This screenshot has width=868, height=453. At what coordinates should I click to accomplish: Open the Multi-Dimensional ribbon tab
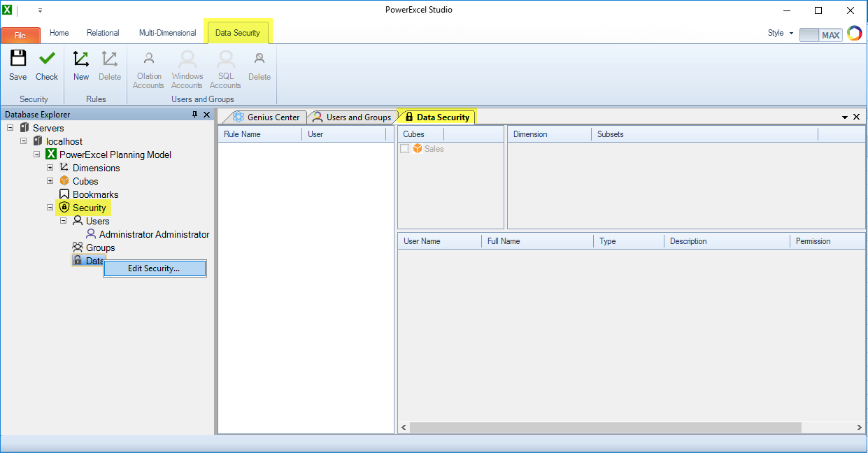tap(168, 33)
